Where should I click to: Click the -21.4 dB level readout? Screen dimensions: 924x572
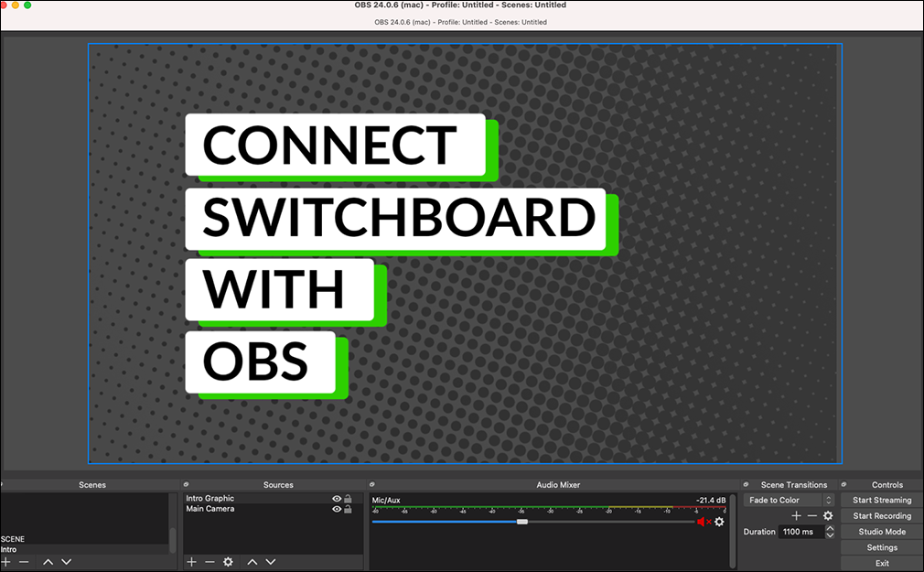pos(711,500)
